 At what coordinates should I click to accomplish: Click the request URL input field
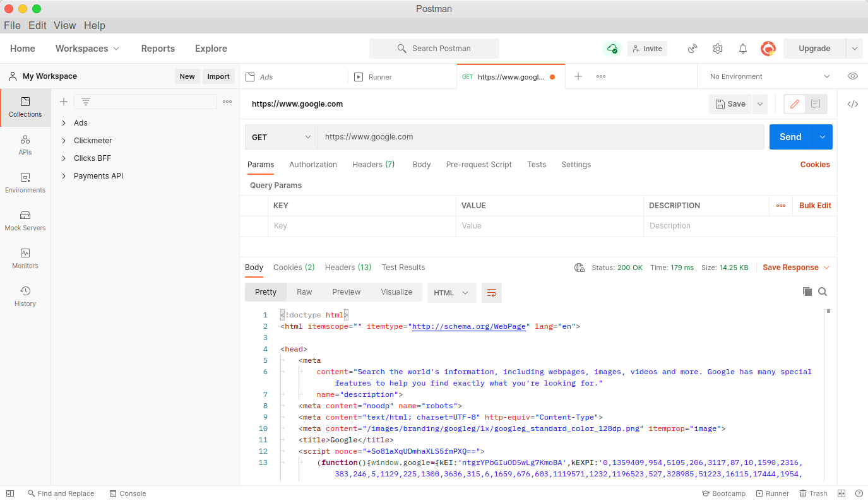540,137
